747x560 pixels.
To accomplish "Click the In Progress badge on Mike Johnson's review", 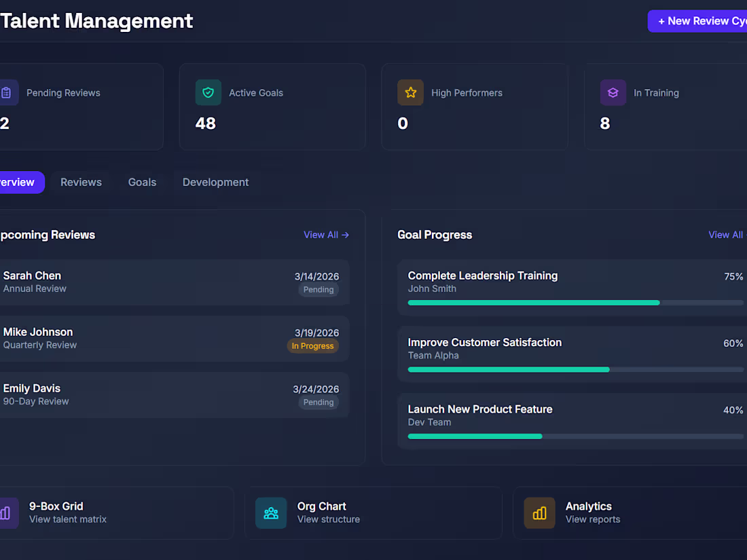I will coord(313,346).
